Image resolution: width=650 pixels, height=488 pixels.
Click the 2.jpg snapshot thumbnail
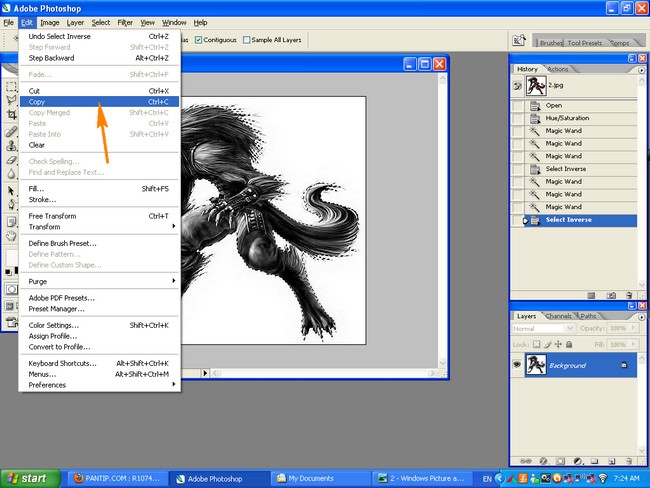point(536,86)
